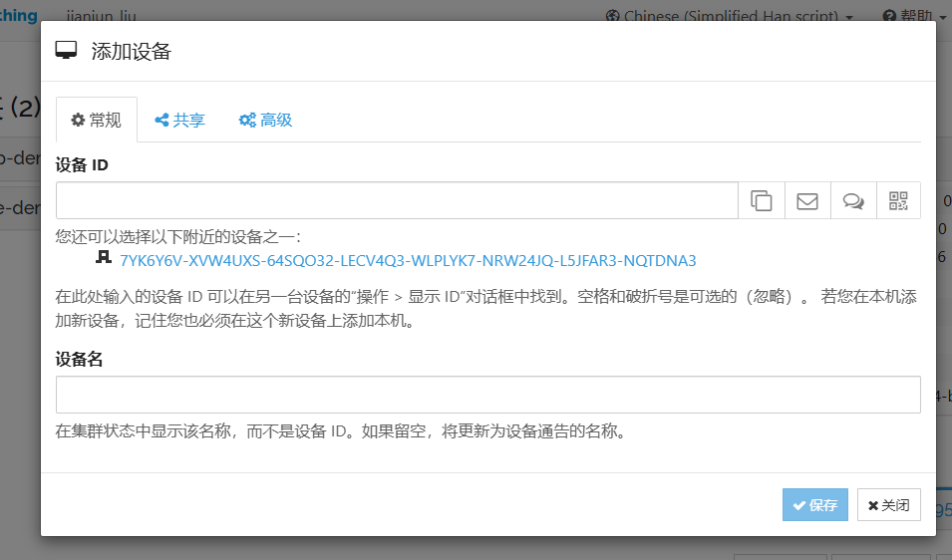Click the 设备 ID input field

tap(397, 200)
